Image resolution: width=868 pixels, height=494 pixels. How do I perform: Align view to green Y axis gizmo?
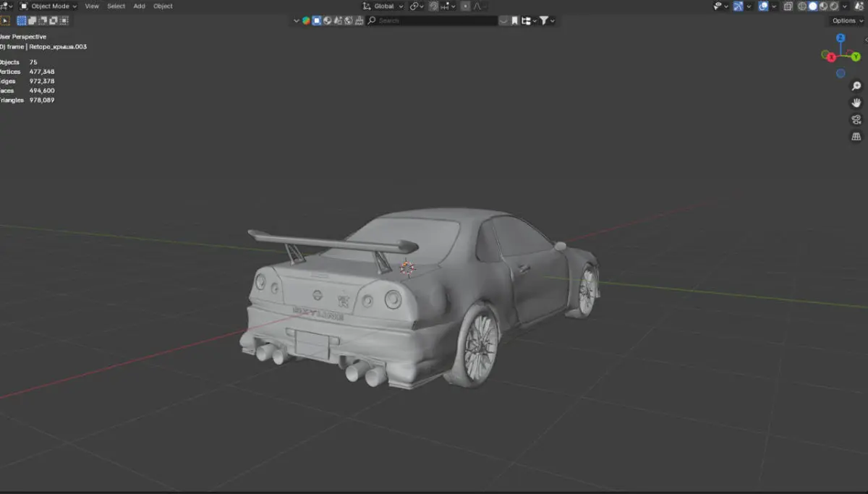click(856, 56)
